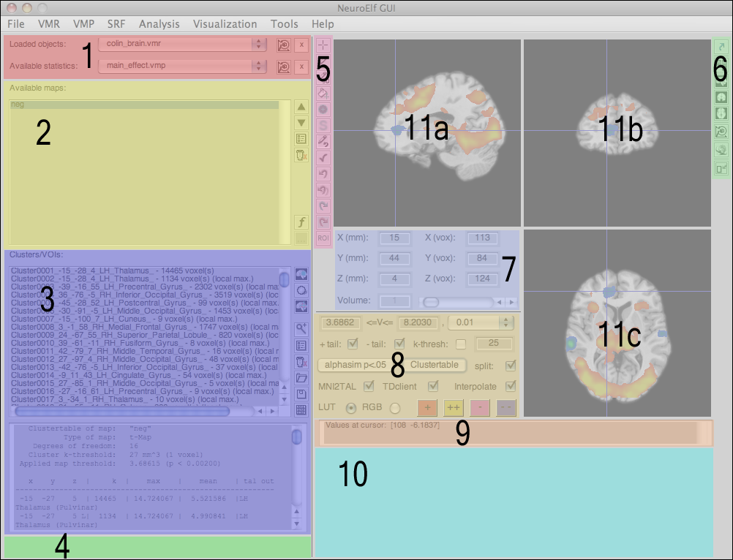
Task: Click the function 'f' formula icon
Action: coord(301,222)
